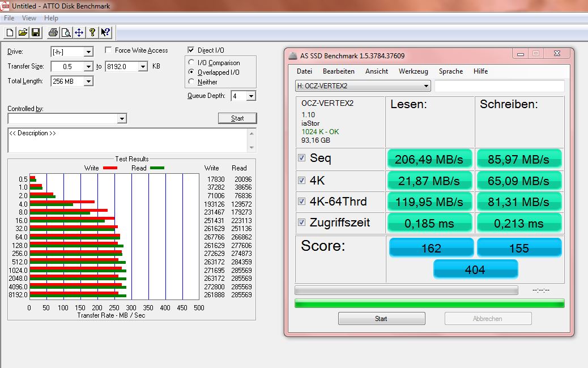Click Start button in AS SSD Benchmark
Viewport: 588px width, 368px height.
[381, 319]
